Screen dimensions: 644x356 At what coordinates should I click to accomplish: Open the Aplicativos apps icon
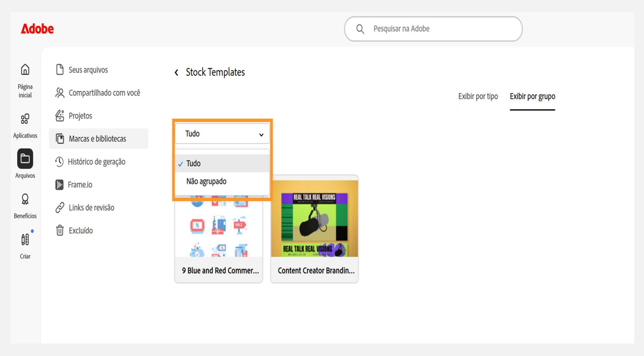pos(25,119)
